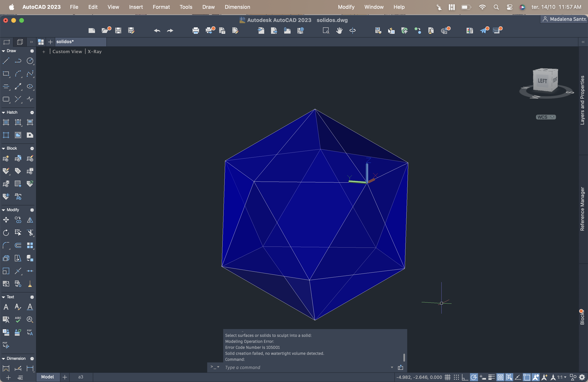Select the Circle draw tool

[30, 61]
